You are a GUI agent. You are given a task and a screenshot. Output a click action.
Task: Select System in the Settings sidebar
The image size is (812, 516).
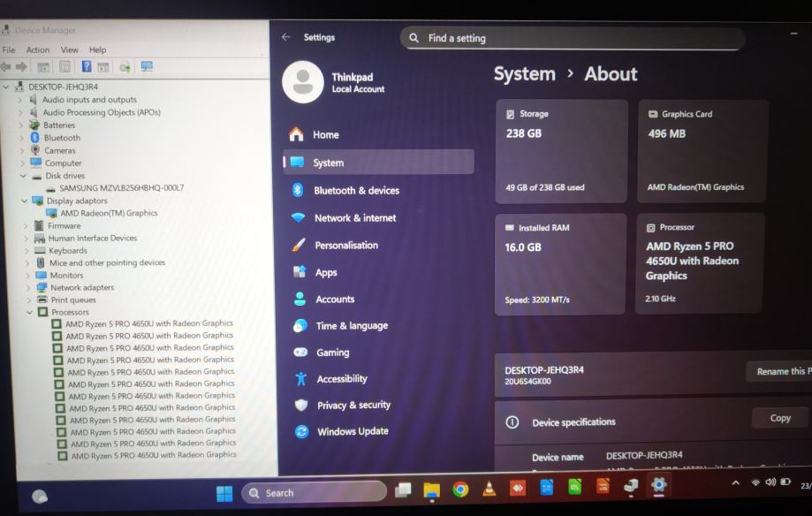378,163
